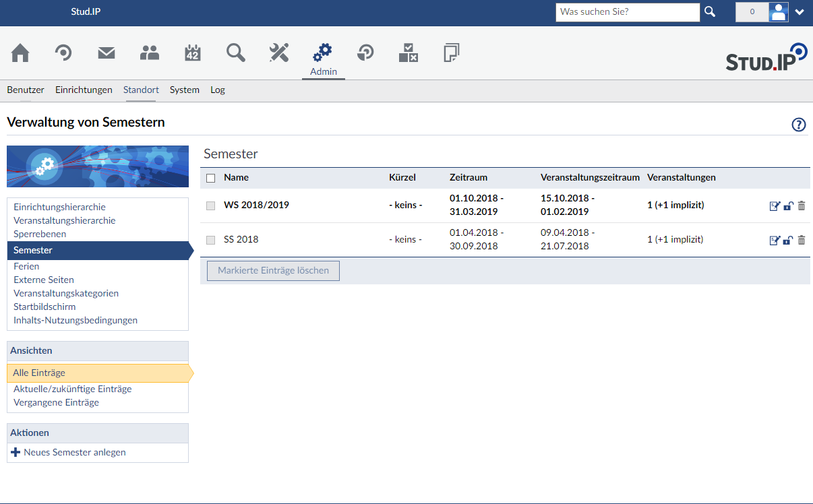Open the Community people icon

click(x=150, y=53)
